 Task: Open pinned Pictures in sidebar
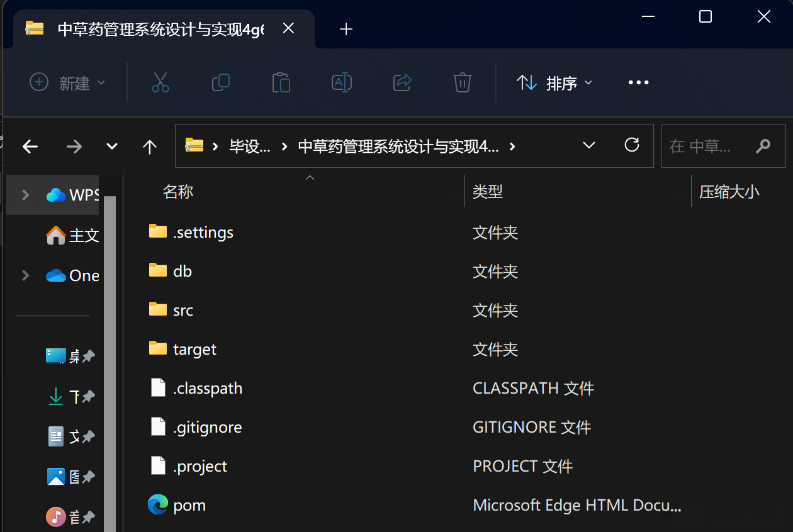69,477
